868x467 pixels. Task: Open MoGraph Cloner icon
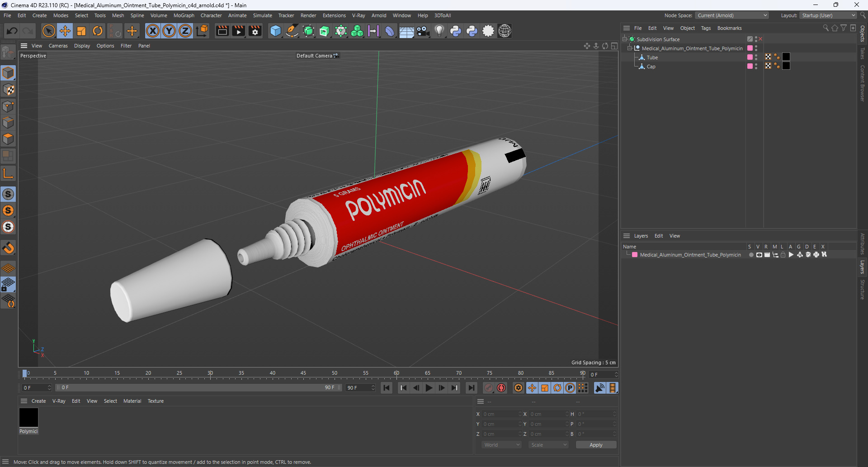[x=357, y=31]
